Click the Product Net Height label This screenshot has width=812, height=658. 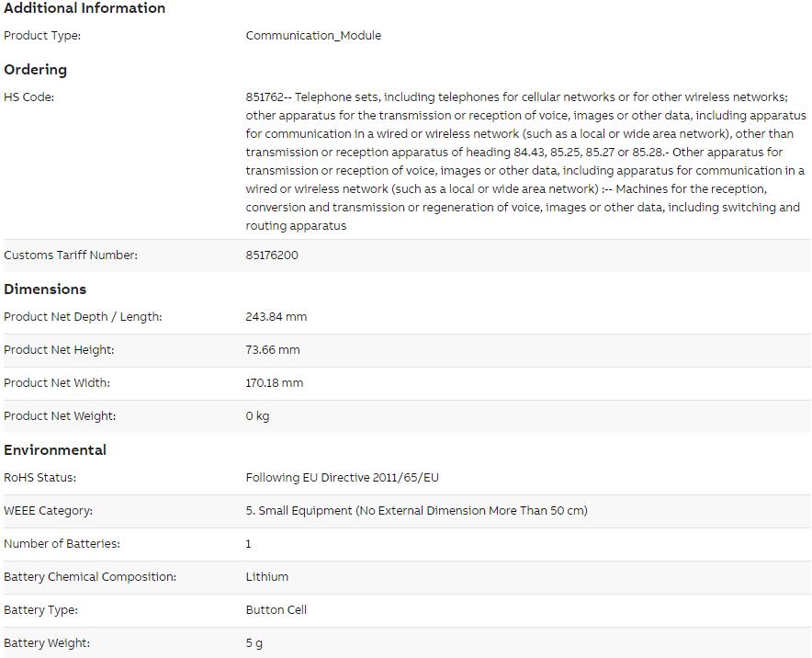coord(59,350)
